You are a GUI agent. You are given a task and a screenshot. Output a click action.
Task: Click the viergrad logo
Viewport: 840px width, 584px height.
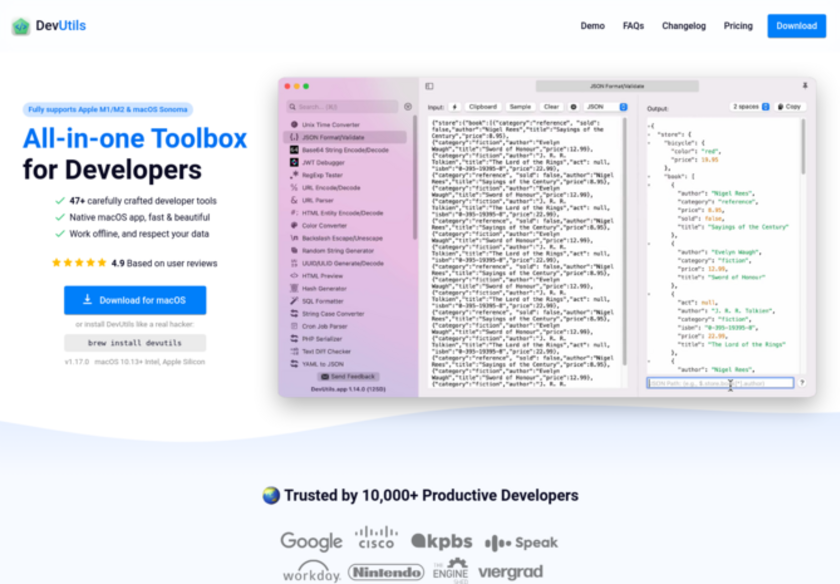[x=511, y=572]
